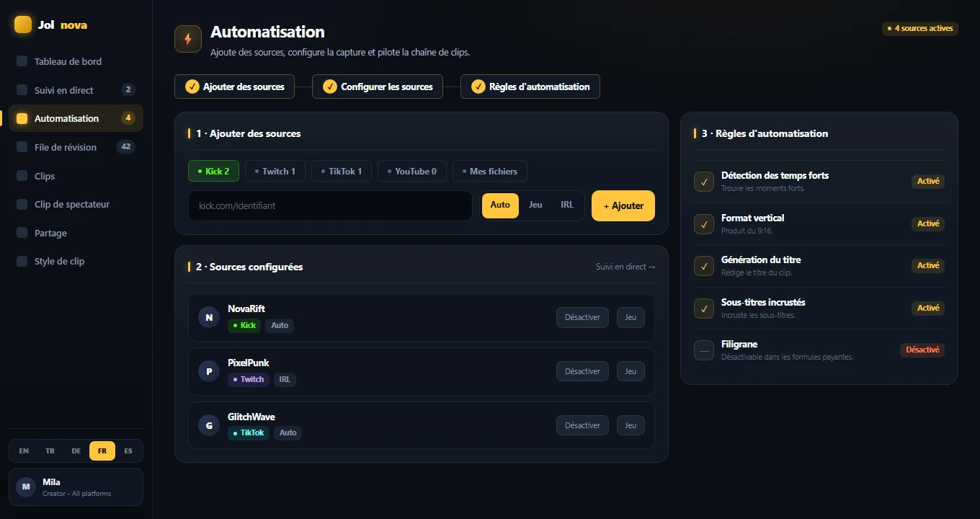The image size is (980, 519).
Task: Select the Jeu capture mode option
Action: (x=535, y=205)
